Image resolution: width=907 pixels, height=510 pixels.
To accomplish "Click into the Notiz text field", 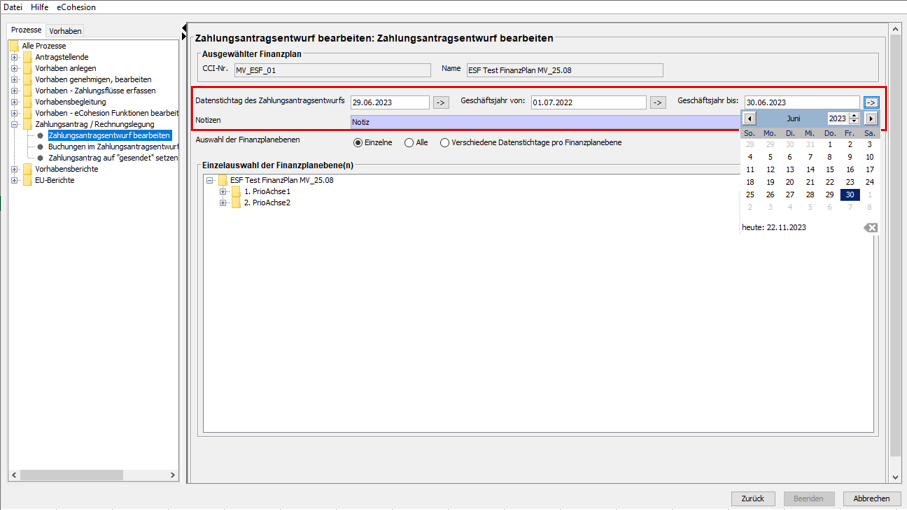I will click(x=540, y=122).
